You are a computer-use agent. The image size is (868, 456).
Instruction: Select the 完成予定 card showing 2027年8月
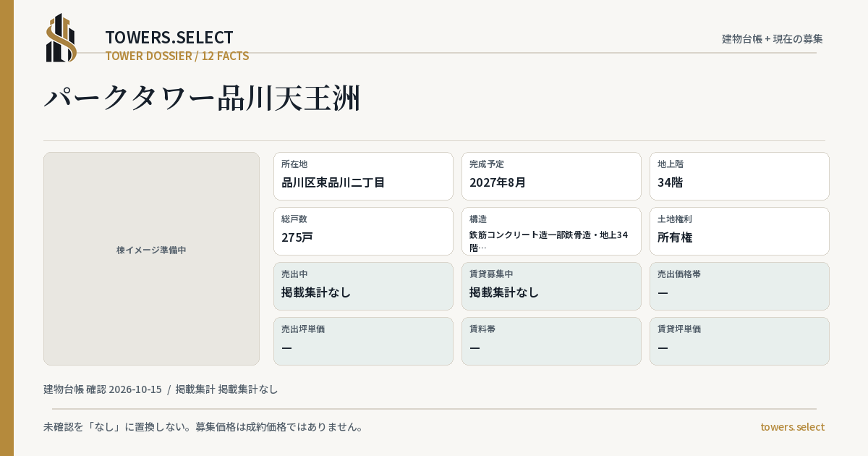[551, 176]
